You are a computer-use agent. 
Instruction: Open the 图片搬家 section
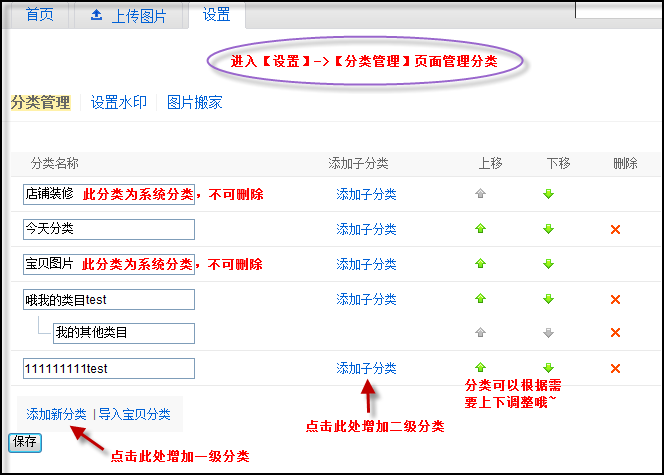pyautogui.click(x=194, y=102)
